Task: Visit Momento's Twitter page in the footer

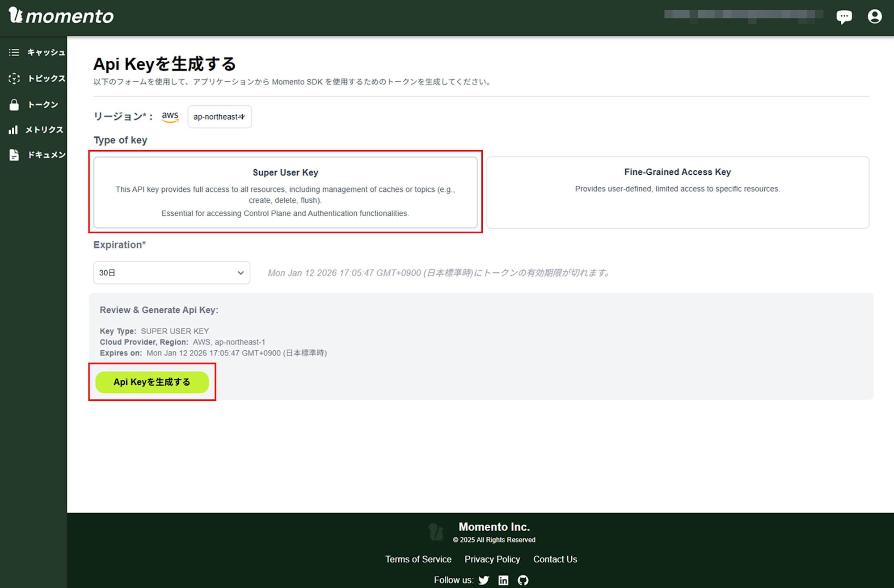Action: pyautogui.click(x=484, y=580)
